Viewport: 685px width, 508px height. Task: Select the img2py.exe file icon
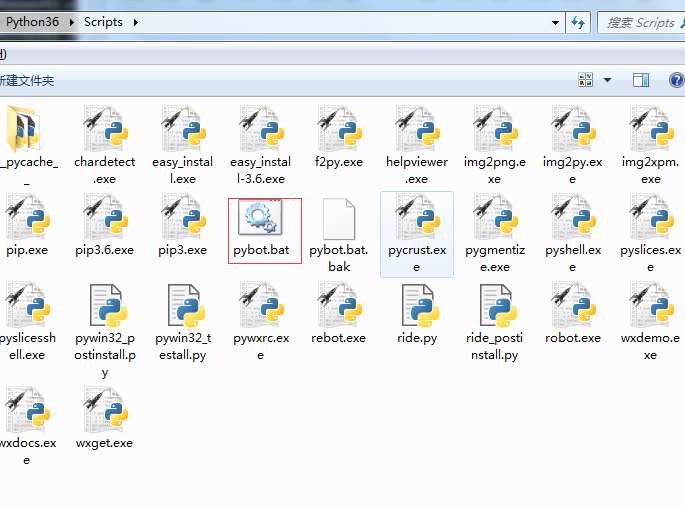[x=573, y=127]
